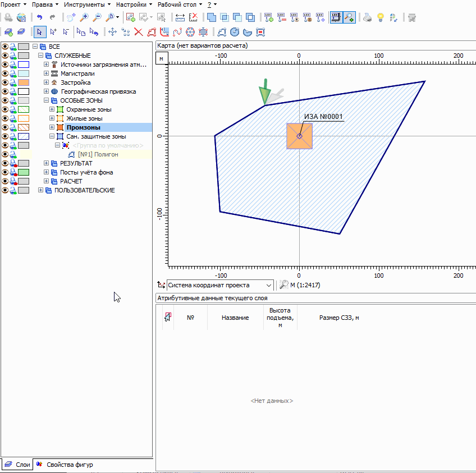Select the four-arrow move tool
Viewport: 476px width, 473px height.
pos(112,32)
